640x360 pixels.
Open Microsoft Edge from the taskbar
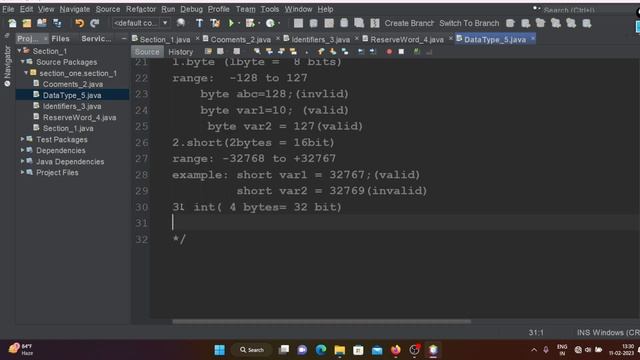(x=321, y=350)
